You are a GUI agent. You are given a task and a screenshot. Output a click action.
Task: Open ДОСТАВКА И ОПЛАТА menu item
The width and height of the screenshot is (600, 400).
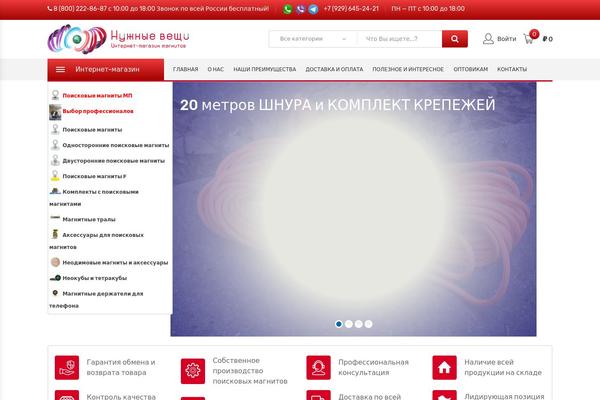tap(334, 69)
